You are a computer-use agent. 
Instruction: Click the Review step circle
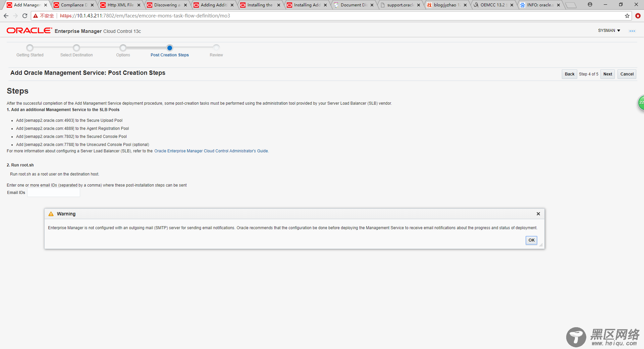(216, 48)
